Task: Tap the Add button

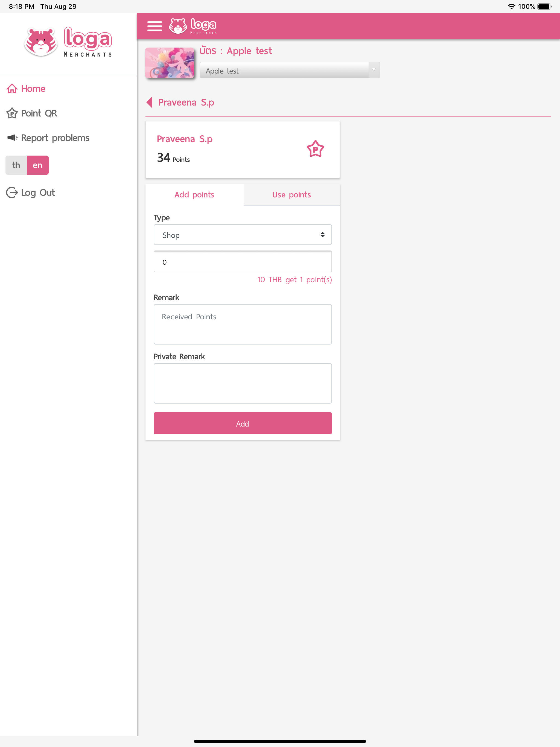Action: (243, 424)
